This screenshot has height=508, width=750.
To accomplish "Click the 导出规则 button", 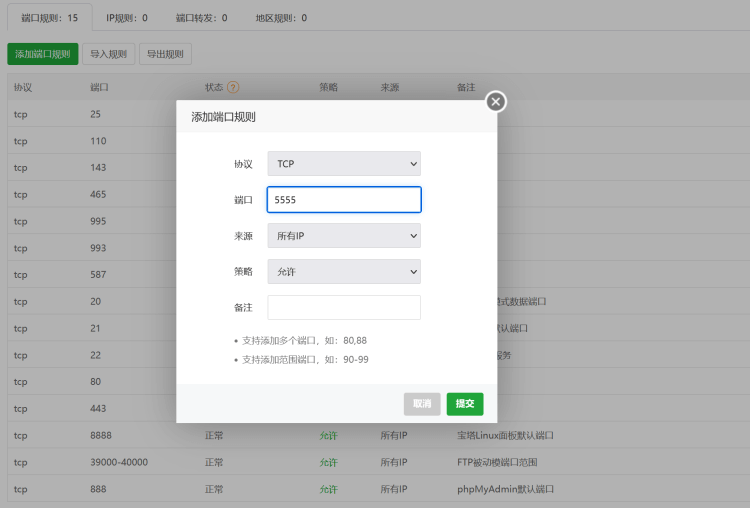I will point(165,54).
